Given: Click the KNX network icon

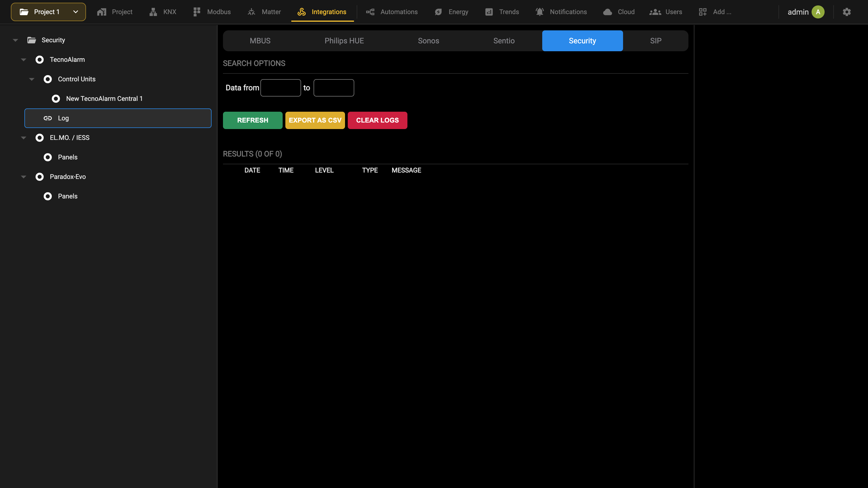Looking at the screenshot, I should click(x=153, y=12).
